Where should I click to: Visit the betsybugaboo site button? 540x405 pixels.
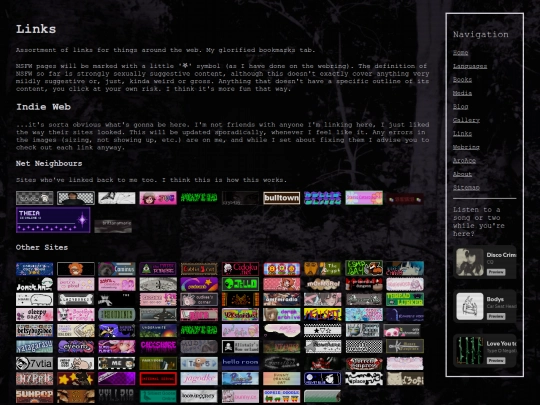pyautogui.click(x=34, y=330)
